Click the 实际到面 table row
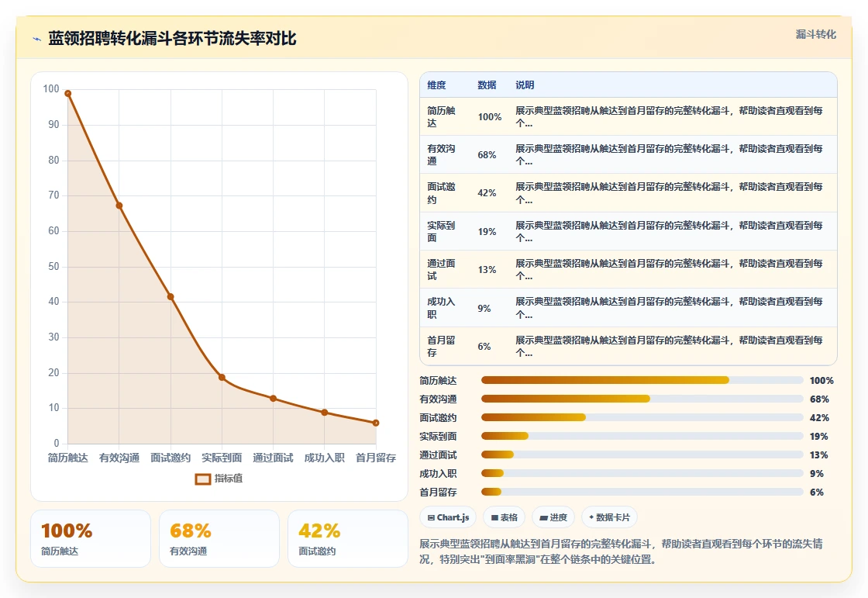 [x=629, y=231]
